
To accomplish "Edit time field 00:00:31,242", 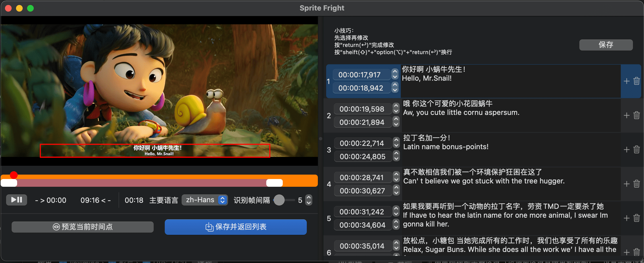I will (363, 212).
